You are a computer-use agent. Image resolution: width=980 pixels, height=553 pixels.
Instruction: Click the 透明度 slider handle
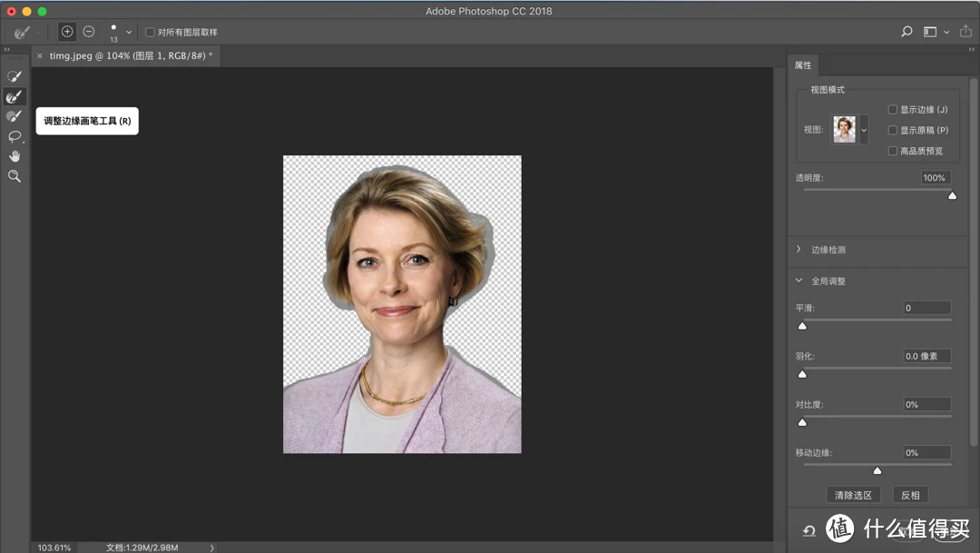pyautogui.click(x=952, y=196)
